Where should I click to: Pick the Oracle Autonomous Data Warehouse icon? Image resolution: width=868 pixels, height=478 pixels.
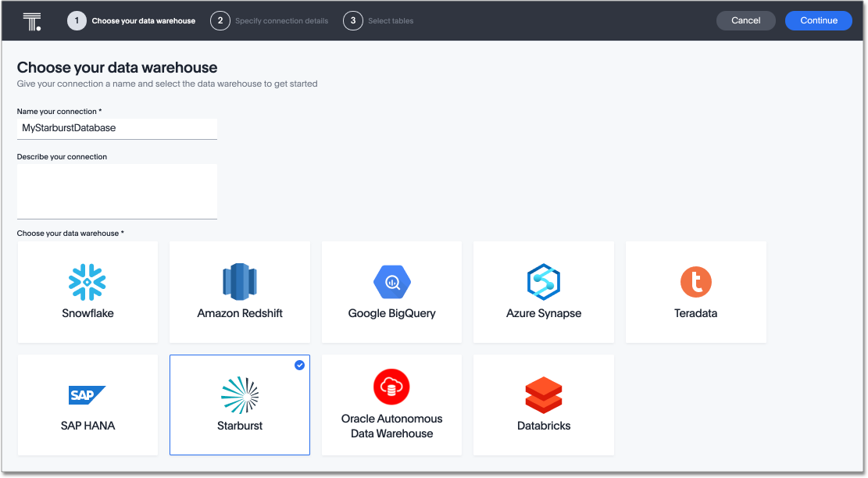pos(391,387)
